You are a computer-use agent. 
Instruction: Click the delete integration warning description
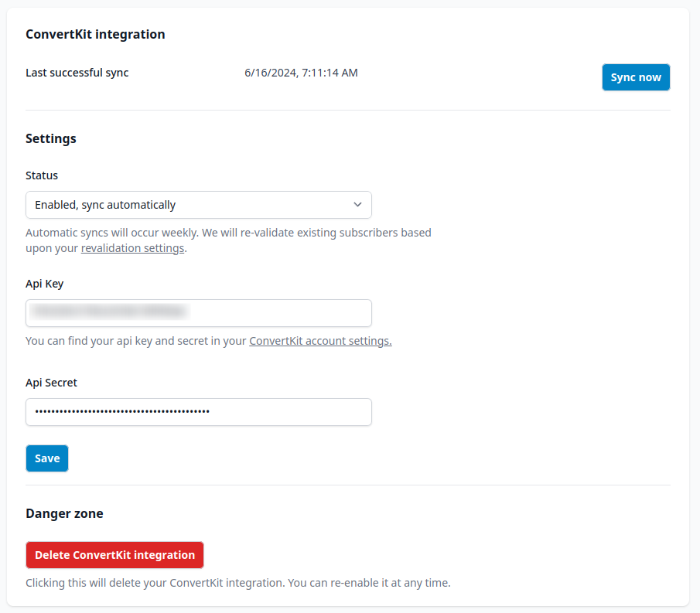point(237,582)
